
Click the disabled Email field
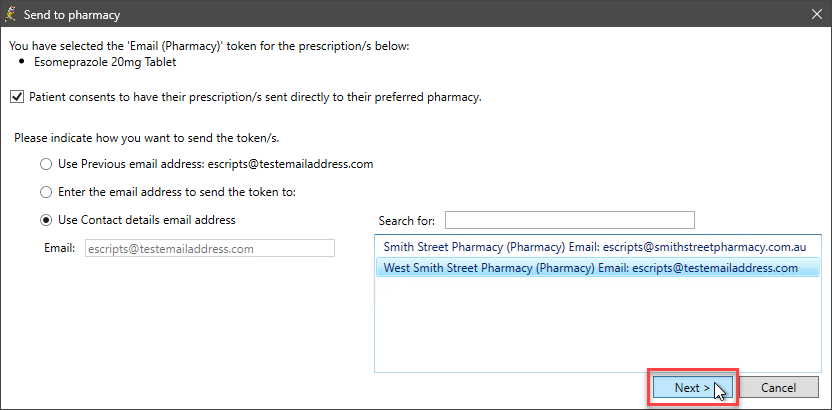click(210, 248)
